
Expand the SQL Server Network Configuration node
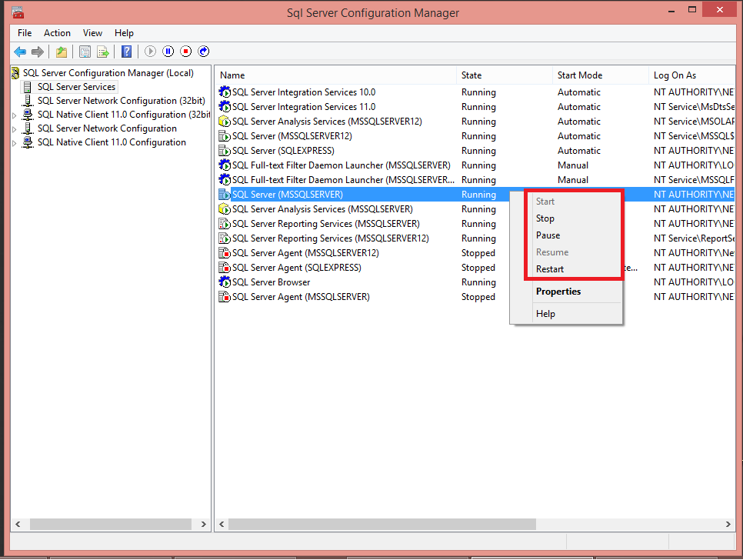pos(14,129)
